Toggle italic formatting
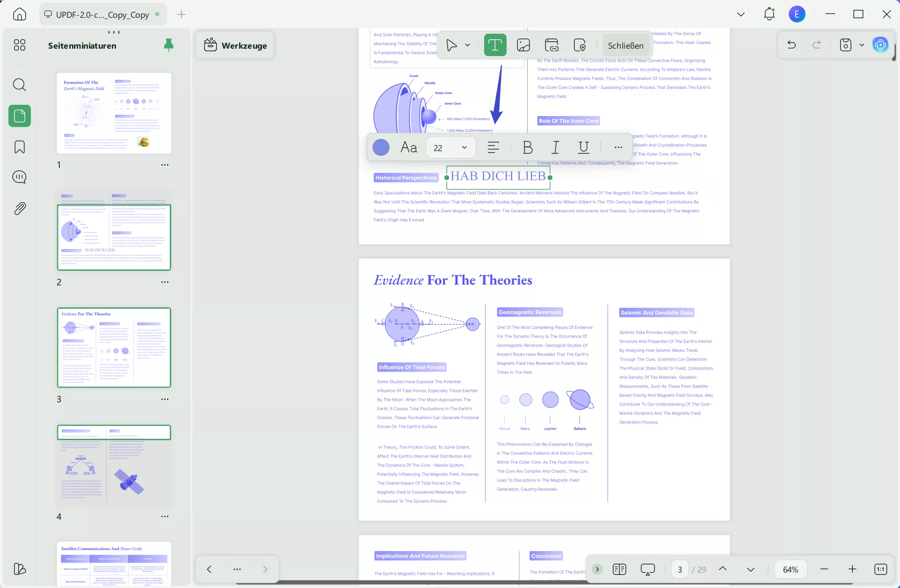Image resolution: width=900 pixels, height=588 pixels. (x=555, y=148)
